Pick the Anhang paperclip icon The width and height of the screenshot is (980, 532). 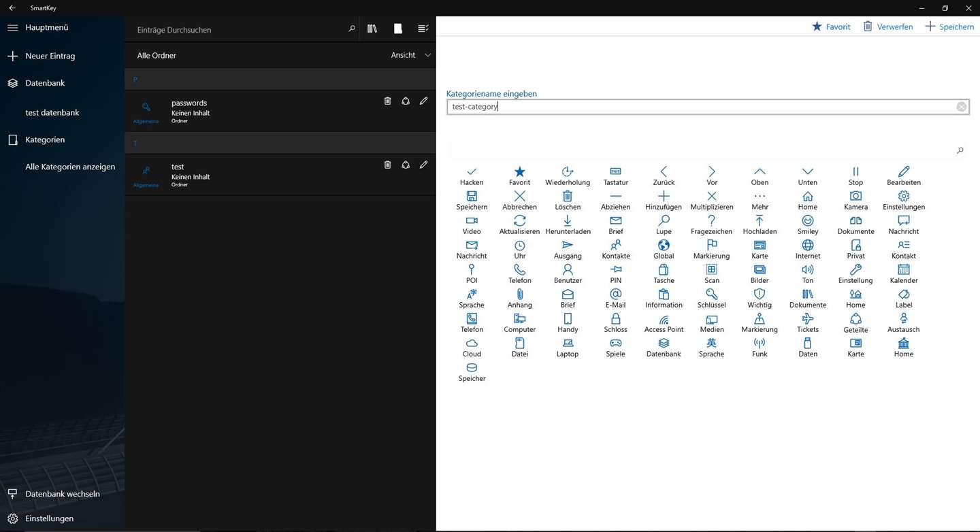coord(520,298)
